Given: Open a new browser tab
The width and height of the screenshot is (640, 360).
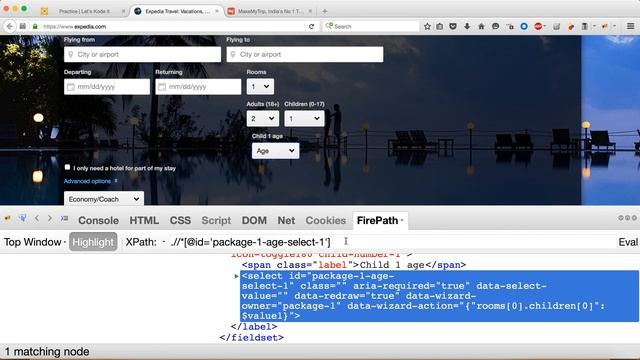Looking at the screenshot, I should click(324, 11).
